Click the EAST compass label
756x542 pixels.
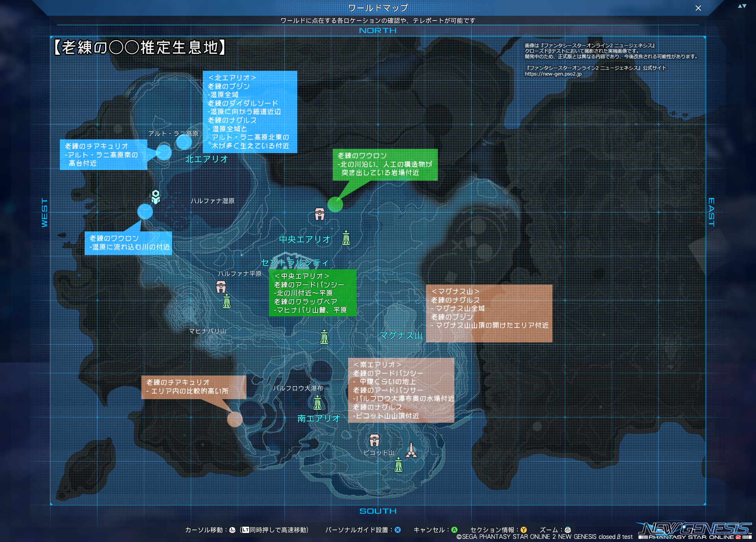pos(712,212)
